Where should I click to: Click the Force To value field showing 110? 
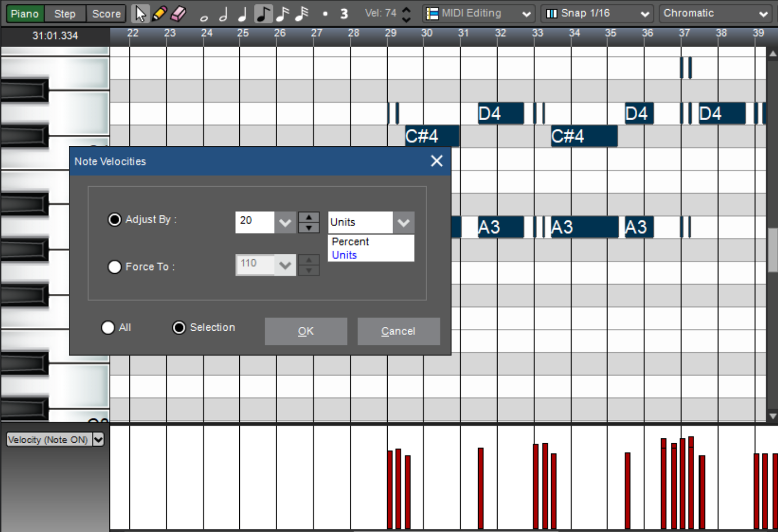[x=254, y=265]
